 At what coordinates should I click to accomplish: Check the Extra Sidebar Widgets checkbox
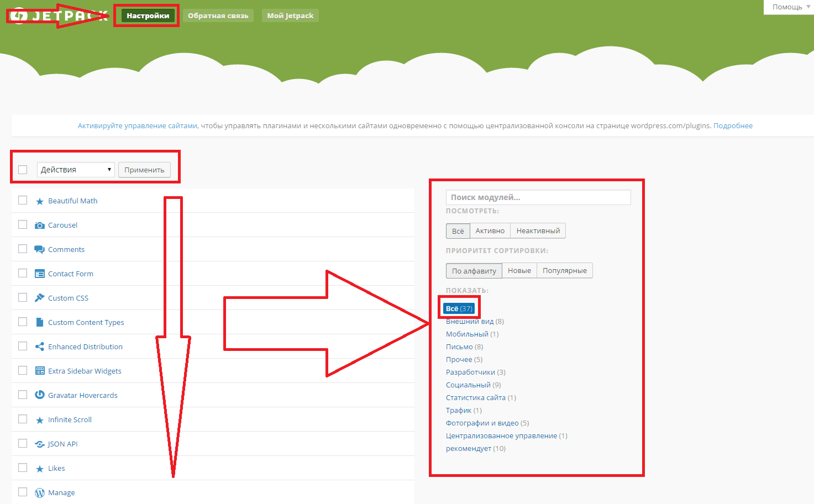[x=23, y=370]
